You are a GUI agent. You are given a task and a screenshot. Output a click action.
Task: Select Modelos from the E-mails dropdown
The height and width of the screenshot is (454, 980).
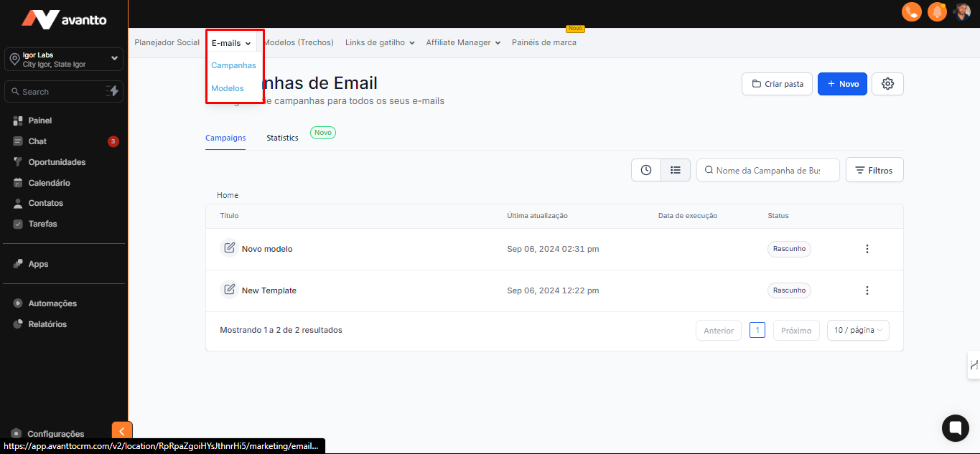click(x=228, y=88)
